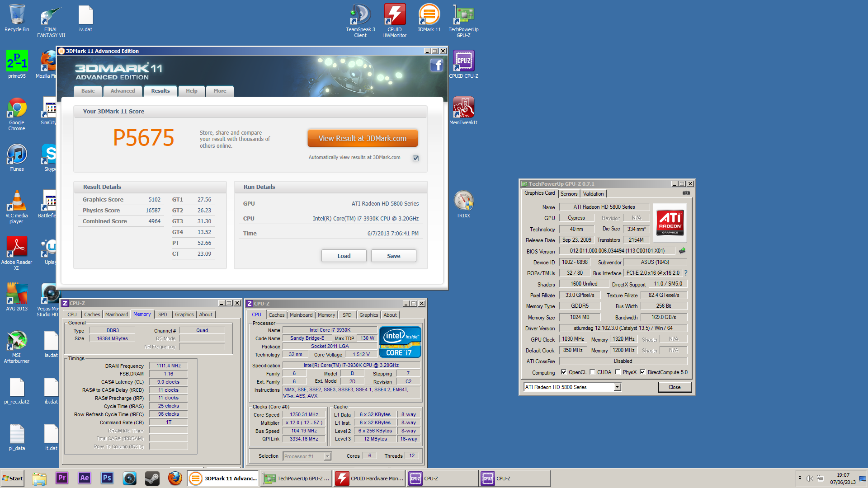Open the TeamSpeak 3 Client shortcut
The height and width of the screenshot is (488, 868).
point(360,20)
